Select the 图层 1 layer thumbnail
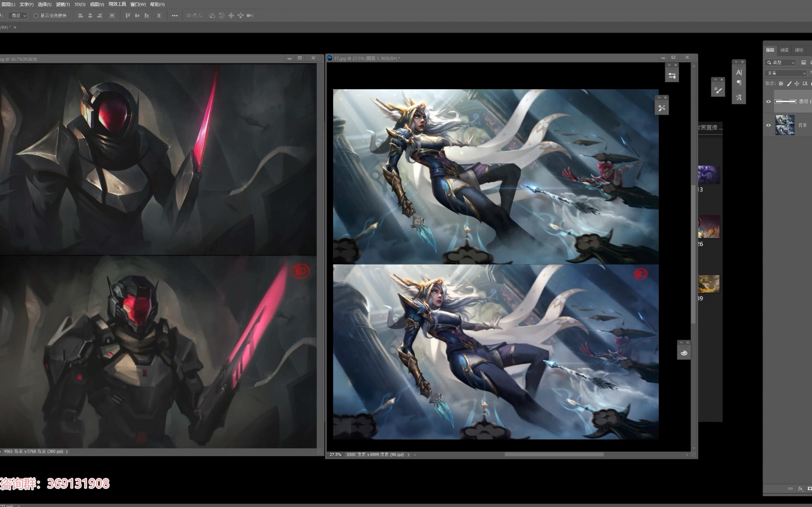812x507 pixels. pos(785,101)
